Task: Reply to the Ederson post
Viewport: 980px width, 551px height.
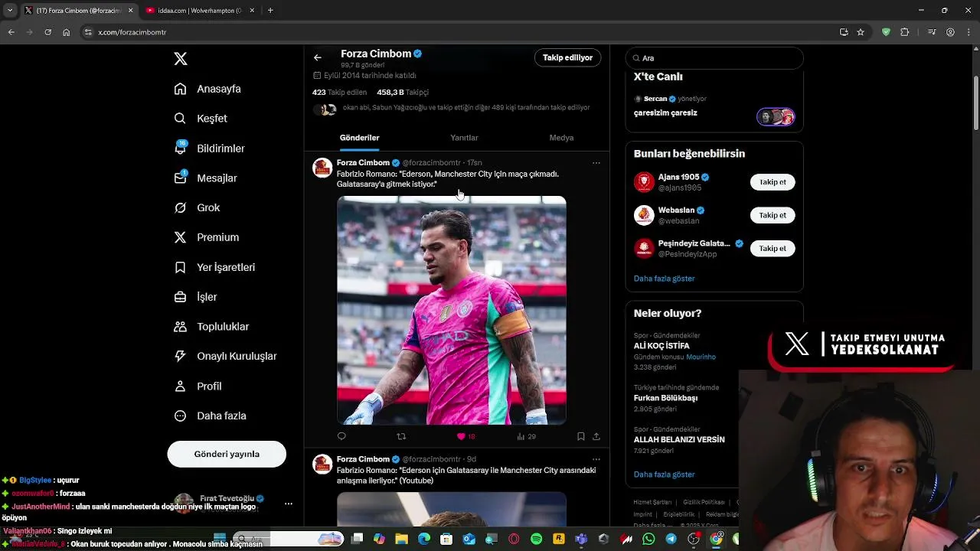Action: pos(341,436)
